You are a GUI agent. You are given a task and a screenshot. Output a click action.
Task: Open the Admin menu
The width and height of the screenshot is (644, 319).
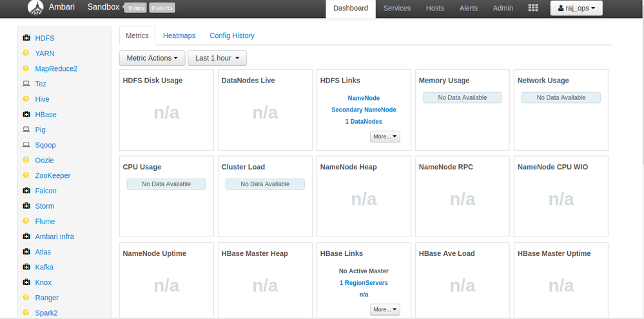[x=503, y=8]
